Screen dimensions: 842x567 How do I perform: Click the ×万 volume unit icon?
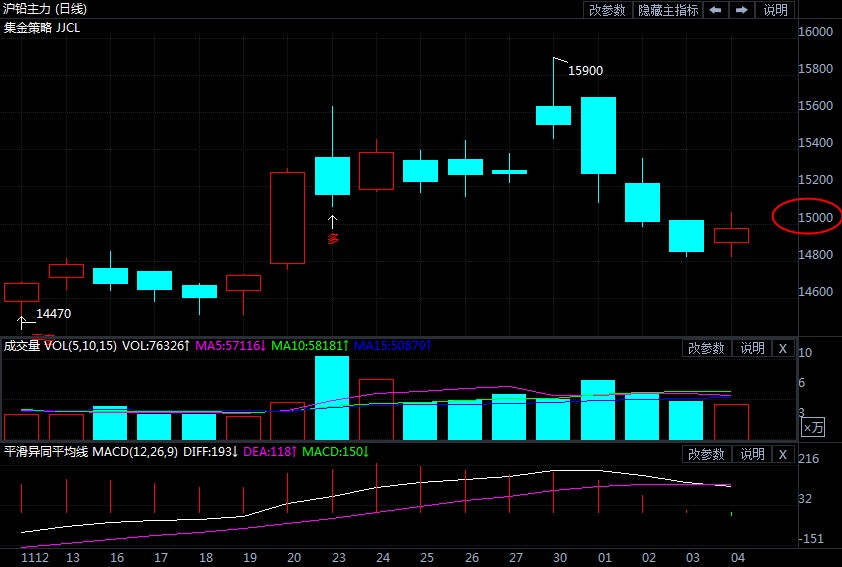pyautogui.click(x=813, y=427)
